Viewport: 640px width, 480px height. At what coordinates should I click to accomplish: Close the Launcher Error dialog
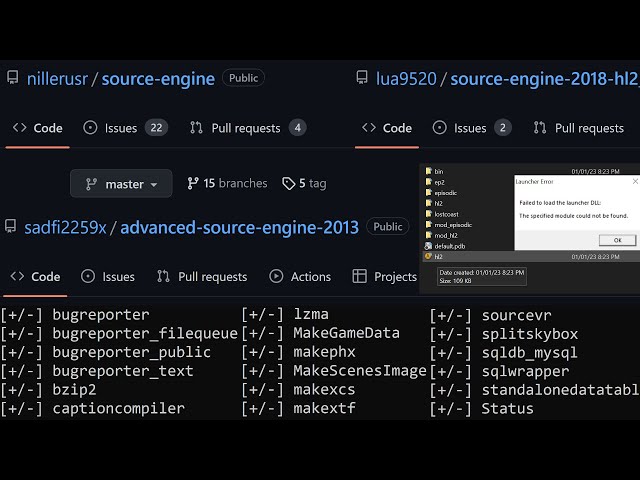pyautogui.click(x=635, y=181)
